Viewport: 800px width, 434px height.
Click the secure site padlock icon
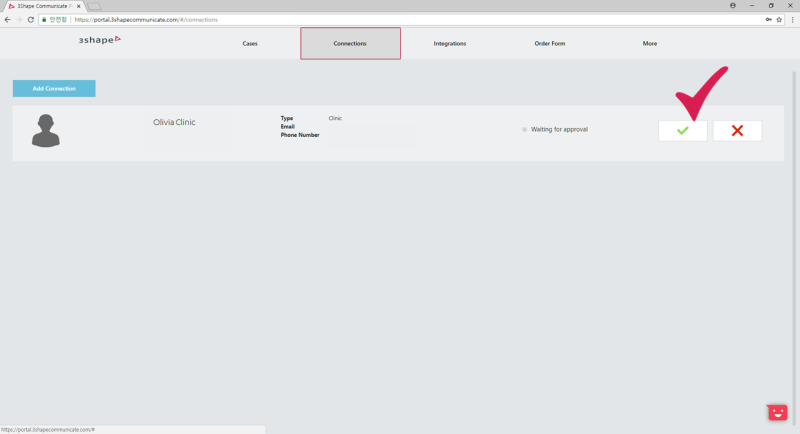click(x=44, y=19)
